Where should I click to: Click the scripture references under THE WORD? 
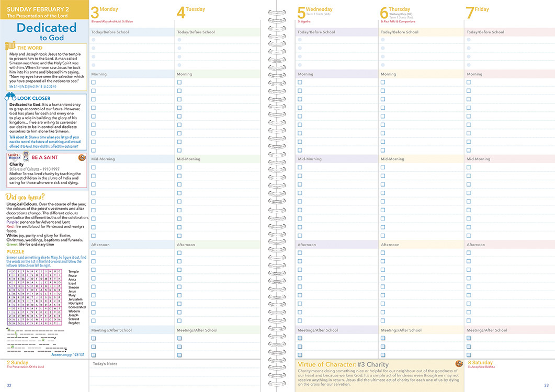(32, 87)
